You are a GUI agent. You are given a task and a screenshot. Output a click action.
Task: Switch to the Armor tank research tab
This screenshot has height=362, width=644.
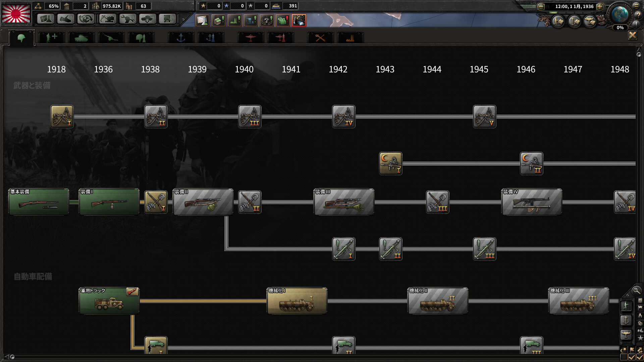coord(82,38)
